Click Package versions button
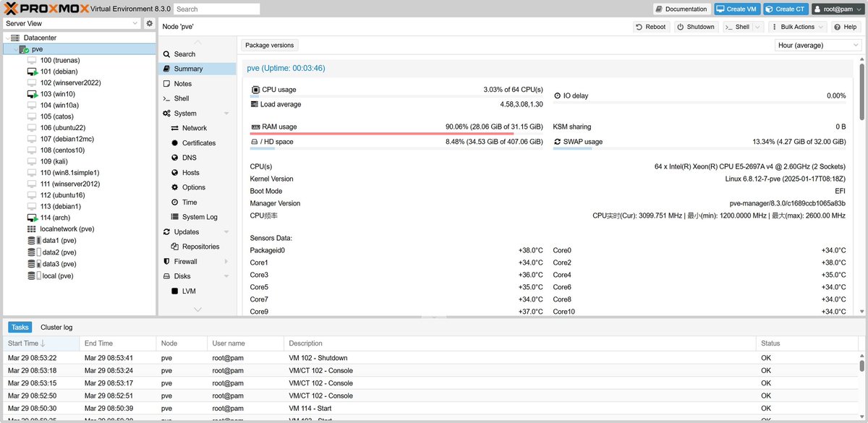 pyautogui.click(x=269, y=45)
